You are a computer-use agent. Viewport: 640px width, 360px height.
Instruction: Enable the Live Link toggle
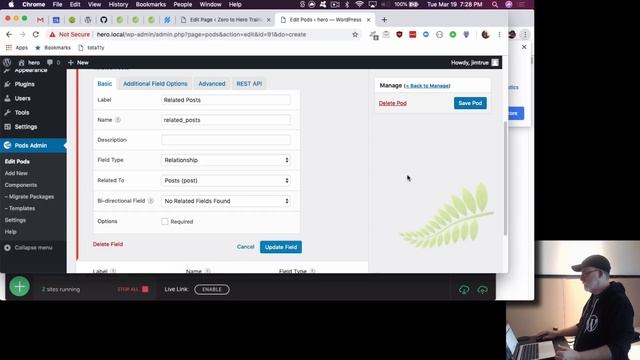coord(211,289)
